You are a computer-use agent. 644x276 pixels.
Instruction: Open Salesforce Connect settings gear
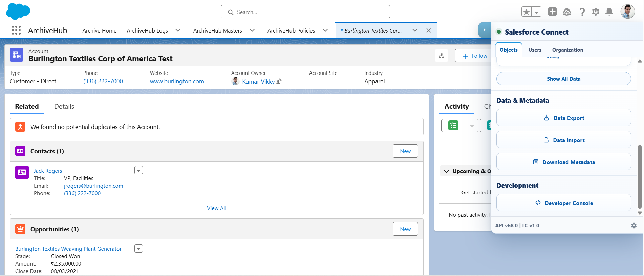coord(634,226)
